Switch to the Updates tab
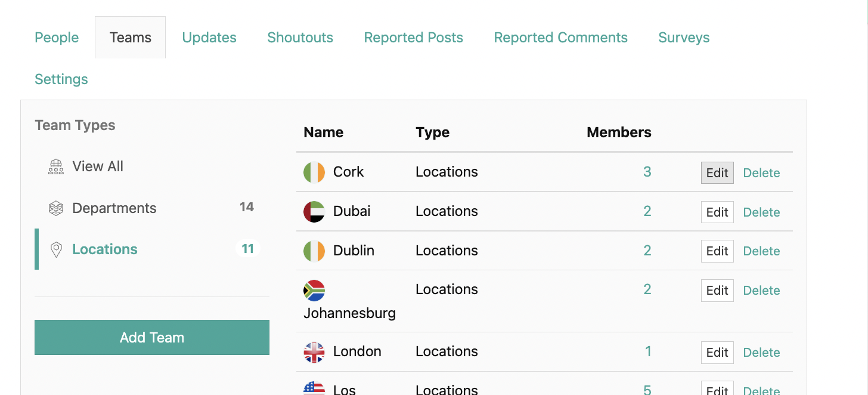 coord(209,38)
